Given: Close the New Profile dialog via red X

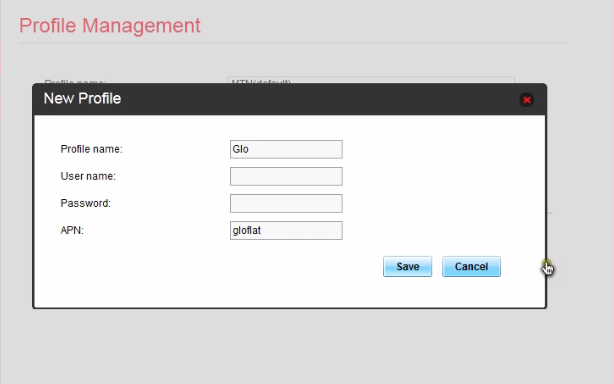Looking at the screenshot, I should click(x=527, y=100).
